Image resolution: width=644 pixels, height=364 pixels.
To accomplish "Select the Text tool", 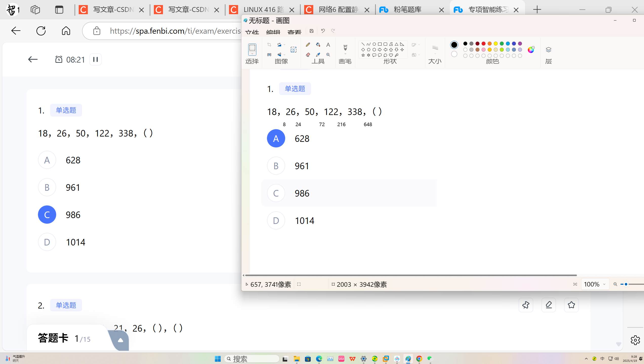I will [328, 45].
